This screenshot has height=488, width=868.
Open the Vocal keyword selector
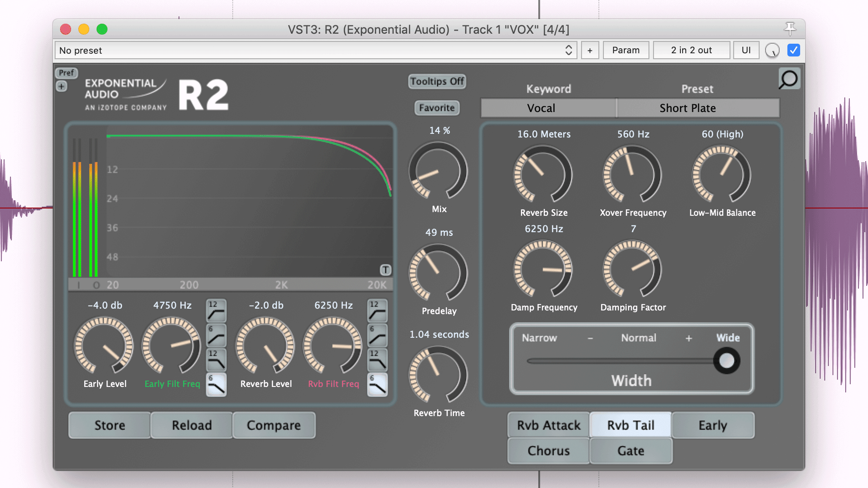[548, 108]
